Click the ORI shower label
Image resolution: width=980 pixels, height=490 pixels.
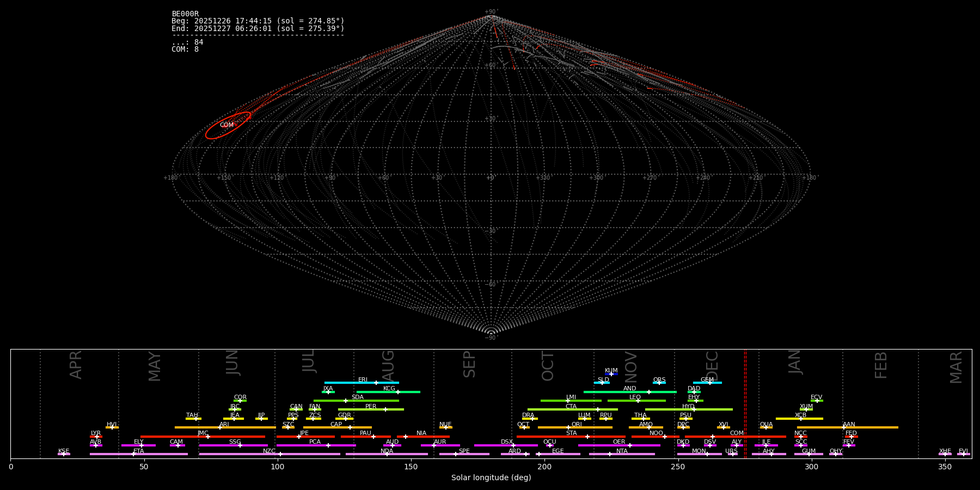coord(577,424)
